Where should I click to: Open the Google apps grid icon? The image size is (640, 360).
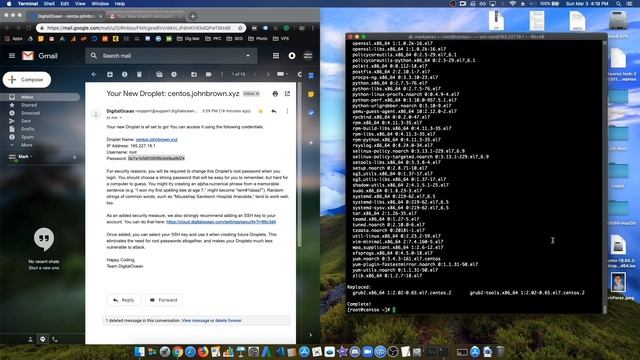pos(276,56)
